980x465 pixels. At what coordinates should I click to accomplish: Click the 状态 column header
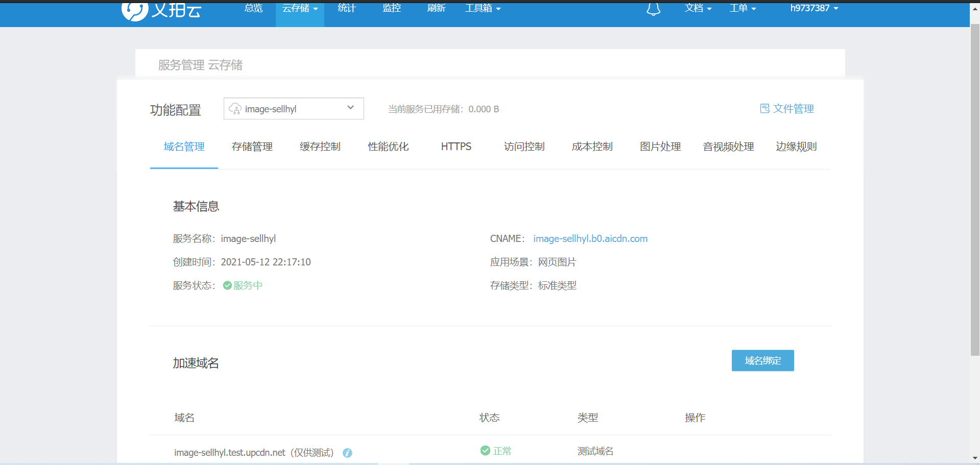pos(489,418)
